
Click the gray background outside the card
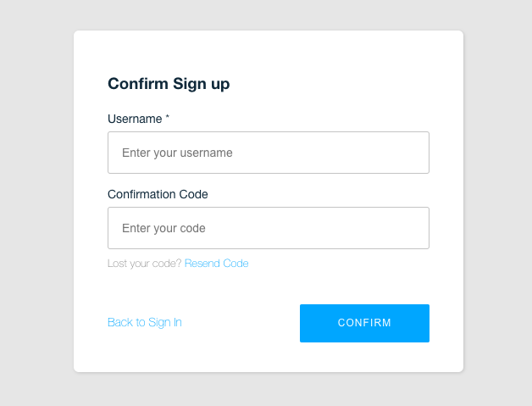[36, 203]
